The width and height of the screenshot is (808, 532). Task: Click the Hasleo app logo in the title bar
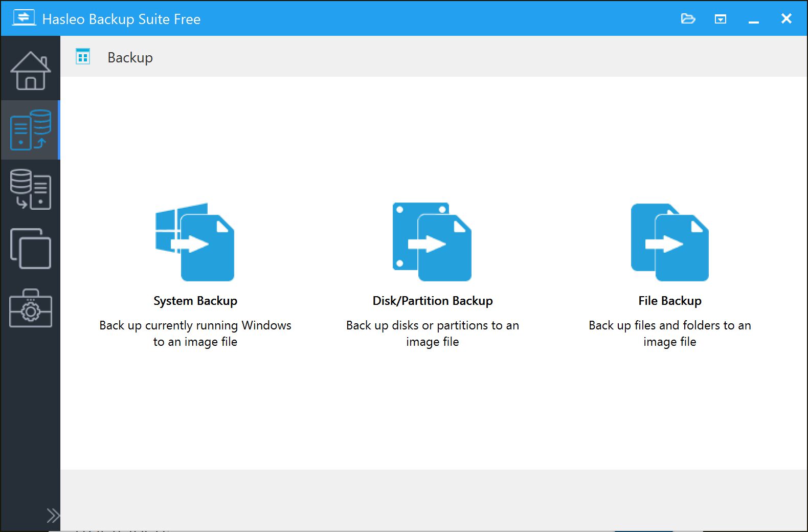(x=24, y=18)
